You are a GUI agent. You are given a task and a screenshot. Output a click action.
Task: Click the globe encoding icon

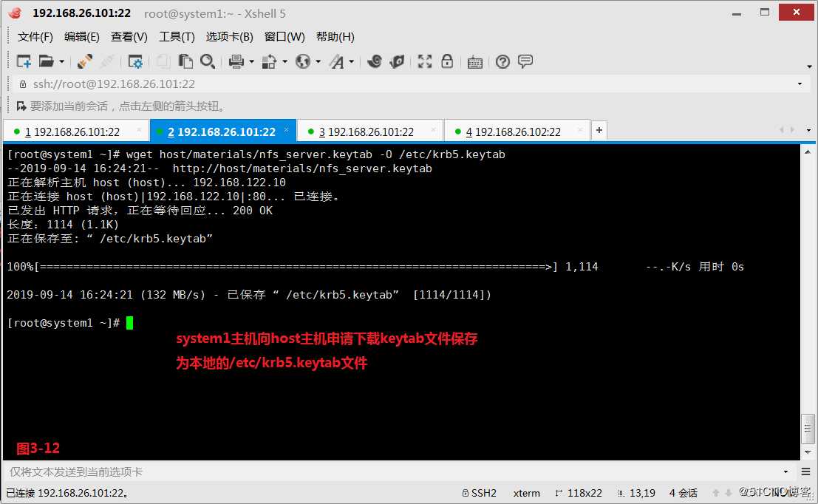[302, 61]
